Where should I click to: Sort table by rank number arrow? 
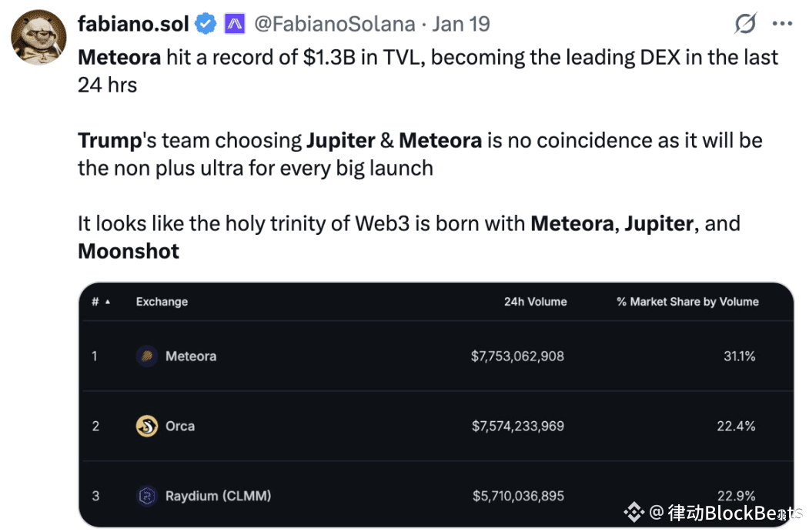tap(108, 302)
